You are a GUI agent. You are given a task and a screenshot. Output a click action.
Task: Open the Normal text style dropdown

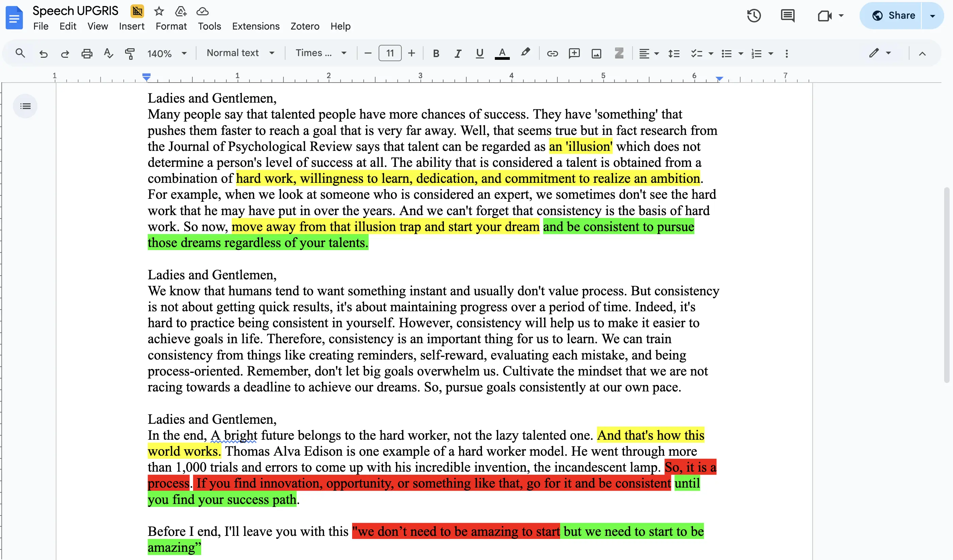pyautogui.click(x=240, y=53)
